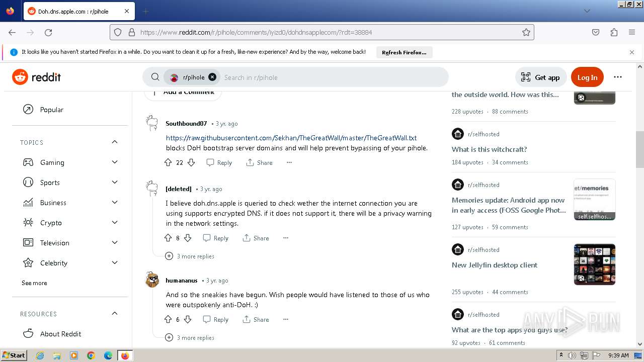Open Memories update post thumbnail
The height and width of the screenshot is (362, 644).
(595, 200)
